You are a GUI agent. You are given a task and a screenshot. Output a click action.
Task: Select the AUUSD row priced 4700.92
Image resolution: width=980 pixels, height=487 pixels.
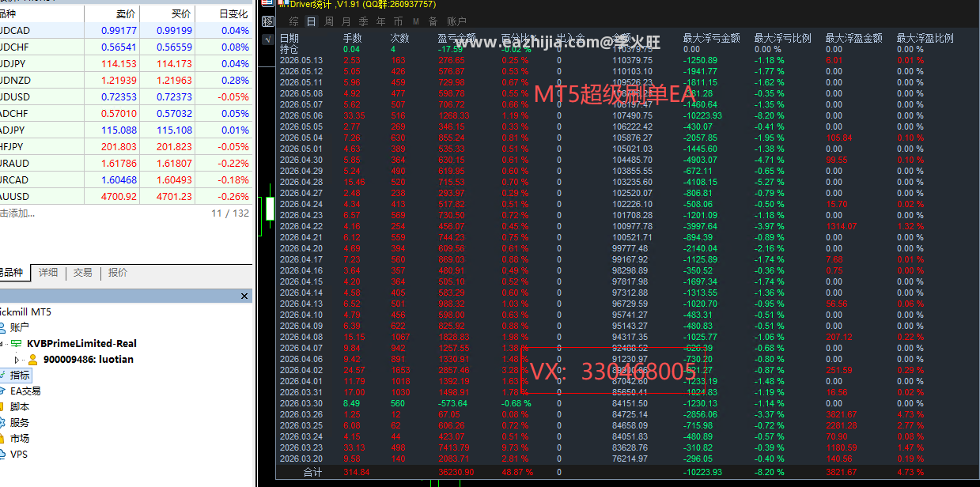tap(127, 196)
